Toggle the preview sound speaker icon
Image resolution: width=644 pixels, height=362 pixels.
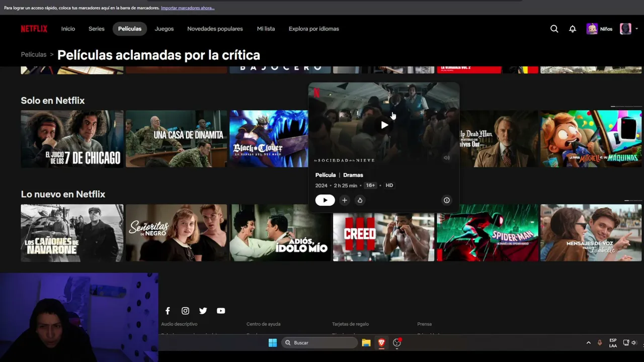pyautogui.click(x=446, y=158)
